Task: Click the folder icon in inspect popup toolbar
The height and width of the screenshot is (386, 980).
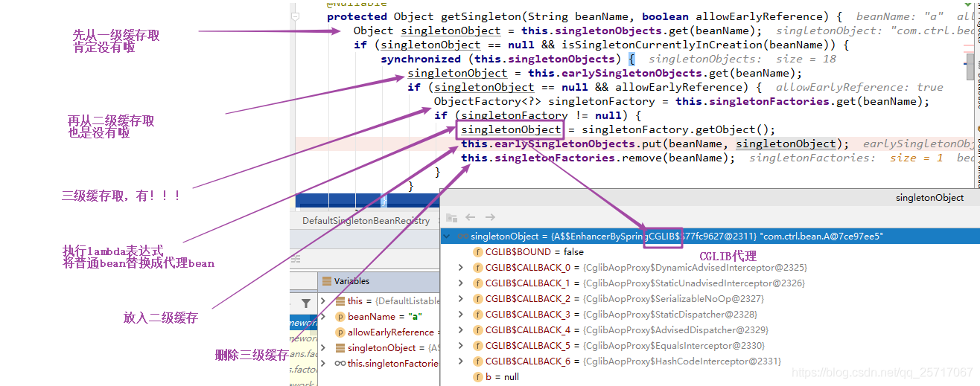Action: pyautogui.click(x=451, y=217)
